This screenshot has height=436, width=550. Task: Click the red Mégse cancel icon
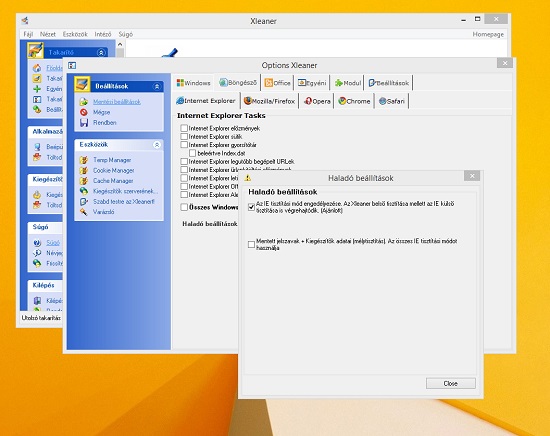[x=83, y=112]
